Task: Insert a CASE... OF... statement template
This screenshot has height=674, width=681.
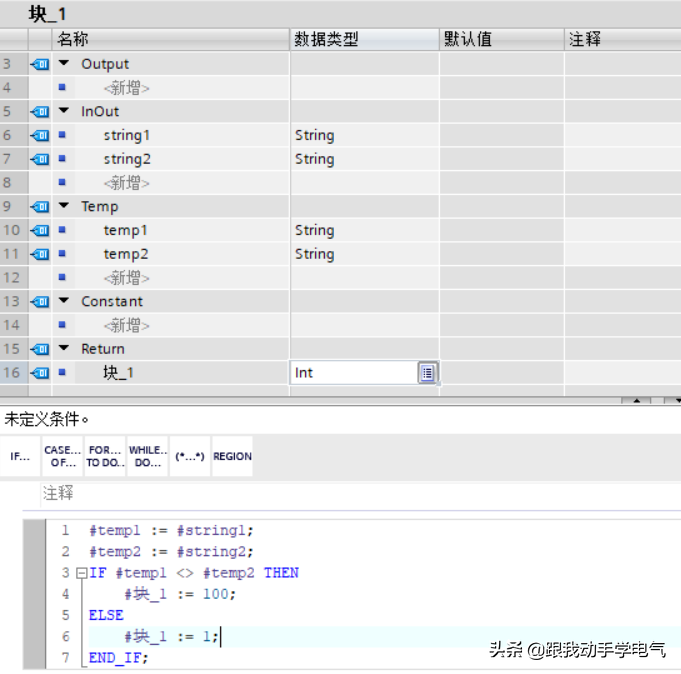Action: [x=61, y=456]
